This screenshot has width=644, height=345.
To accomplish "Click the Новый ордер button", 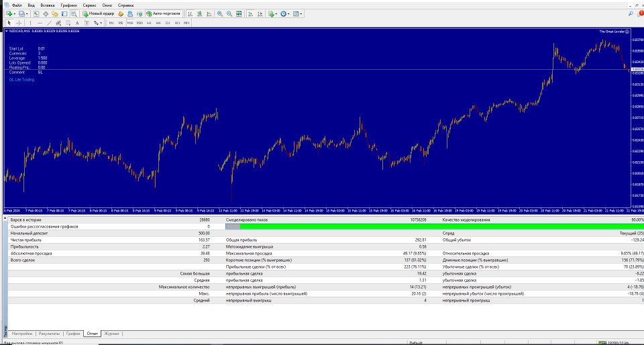I will pos(99,13).
